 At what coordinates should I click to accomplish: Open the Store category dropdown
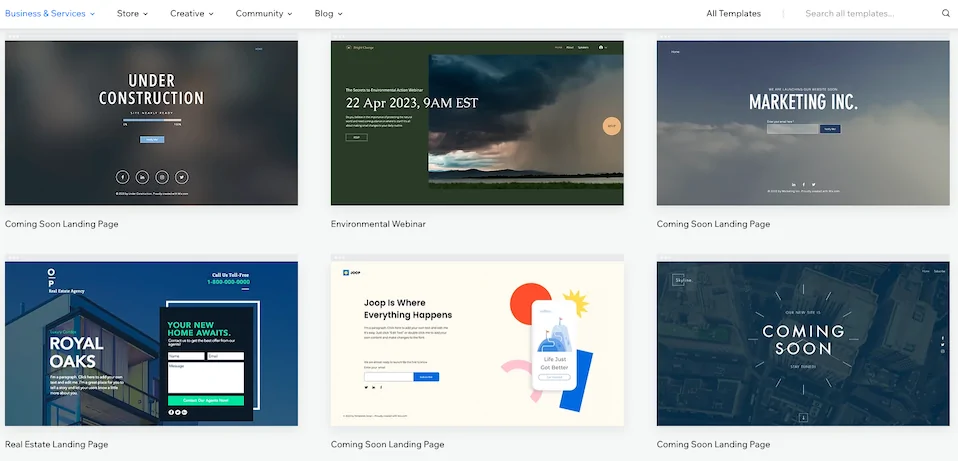pyautogui.click(x=132, y=14)
